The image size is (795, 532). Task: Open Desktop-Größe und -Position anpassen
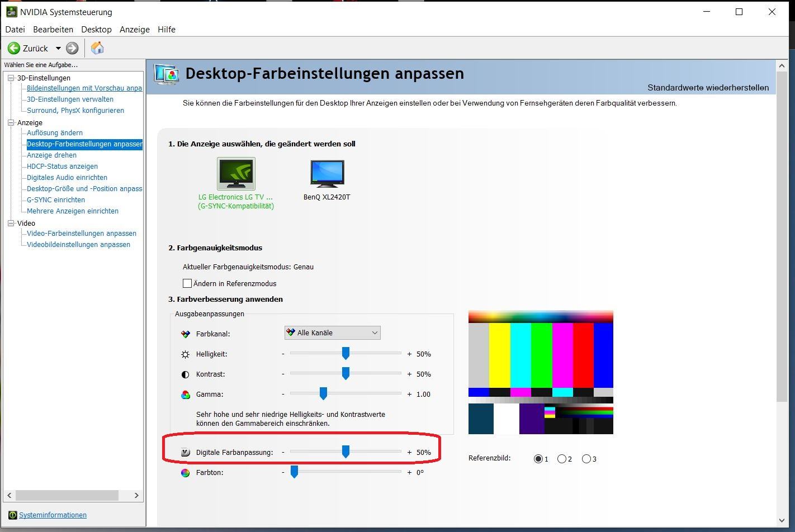click(x=84, y=189)
